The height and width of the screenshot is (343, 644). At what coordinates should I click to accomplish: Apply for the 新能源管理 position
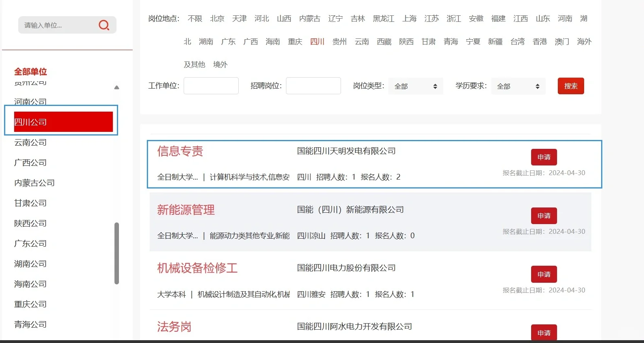point(544,216)
